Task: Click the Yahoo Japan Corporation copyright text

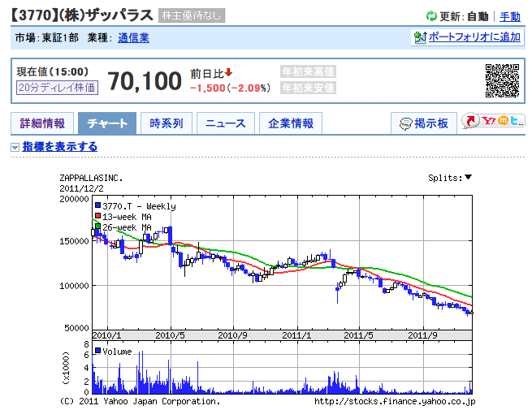Action: [x=141, y=402]
